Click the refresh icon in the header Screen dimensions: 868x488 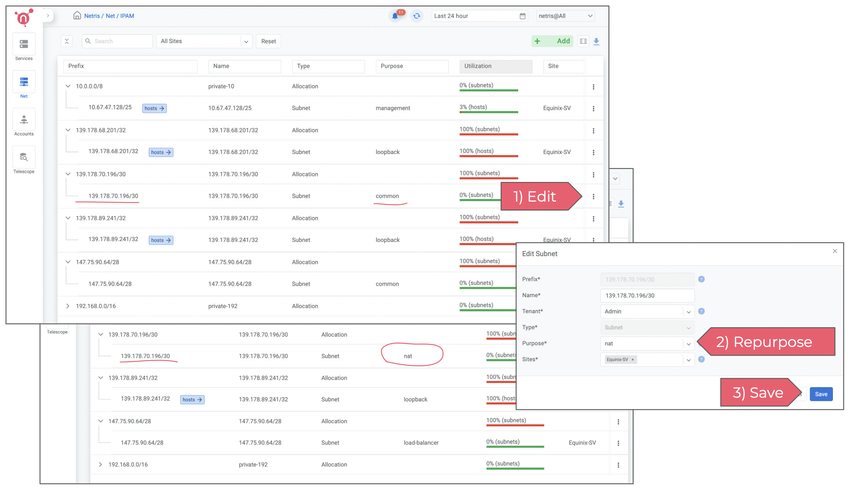(416, 16)
